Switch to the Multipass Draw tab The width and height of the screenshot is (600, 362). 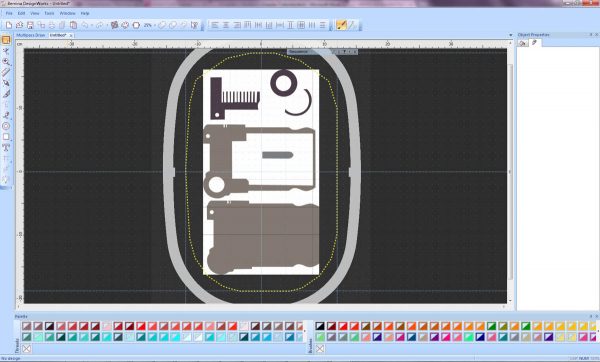31,35
